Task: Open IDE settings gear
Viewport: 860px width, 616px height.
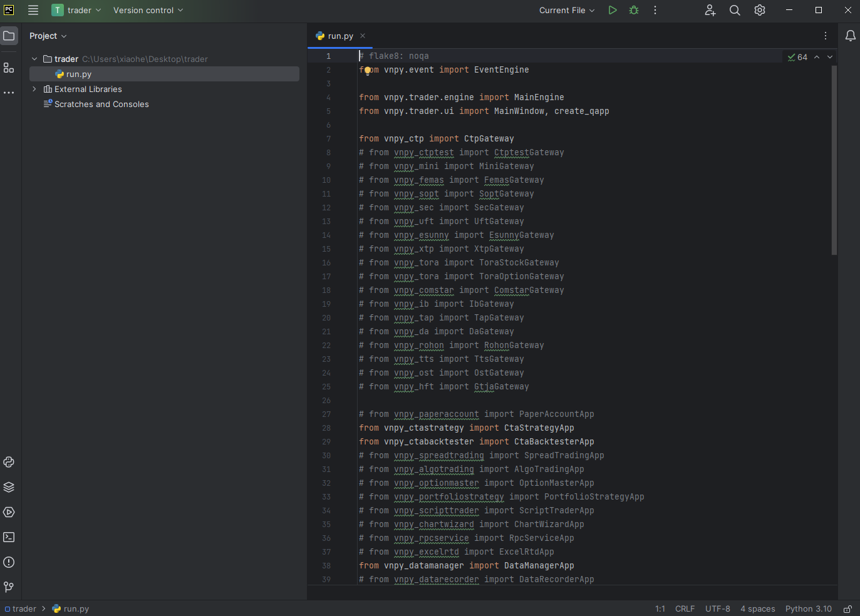Action: [760, 10]
